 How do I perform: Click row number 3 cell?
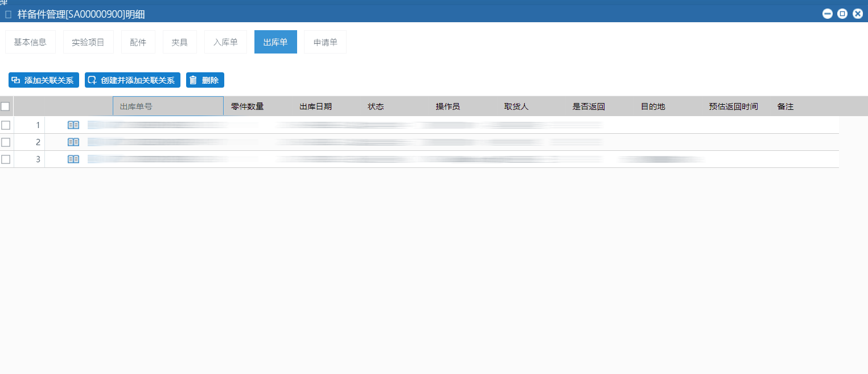pyautogui.click(x=29, y=159)
